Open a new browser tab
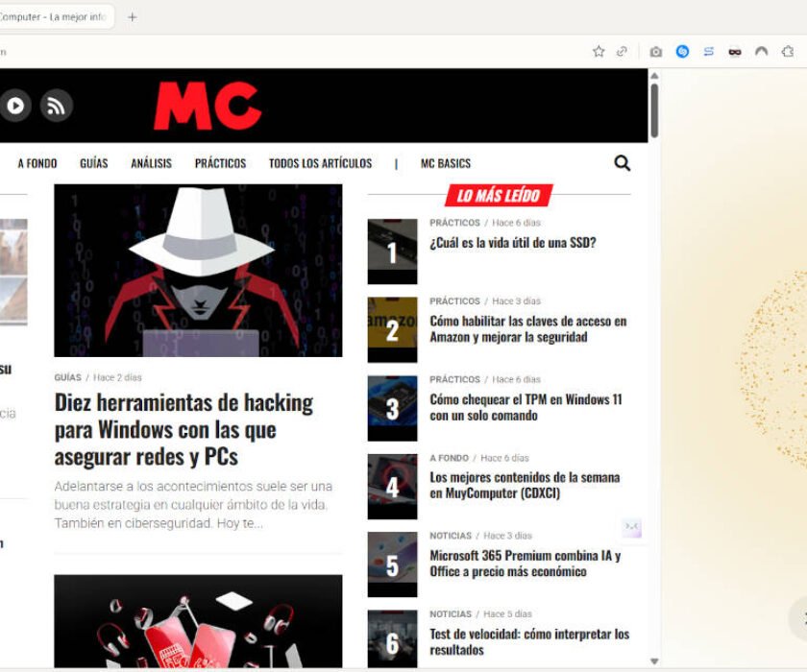Screen dimensions: 807x672 [x=133, y=17]
